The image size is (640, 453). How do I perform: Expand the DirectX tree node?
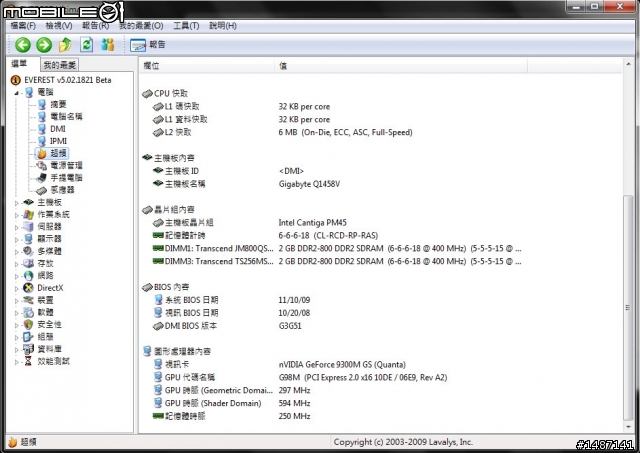tap(16, 289)
